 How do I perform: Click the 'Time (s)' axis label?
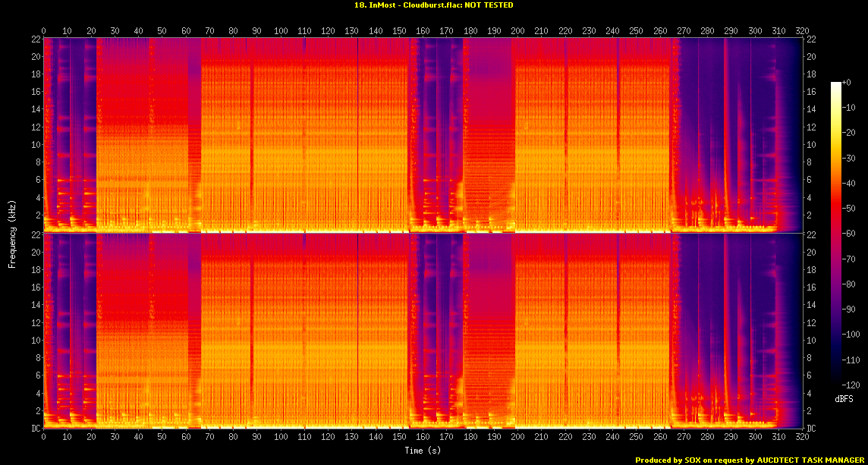tap(422, 451)
